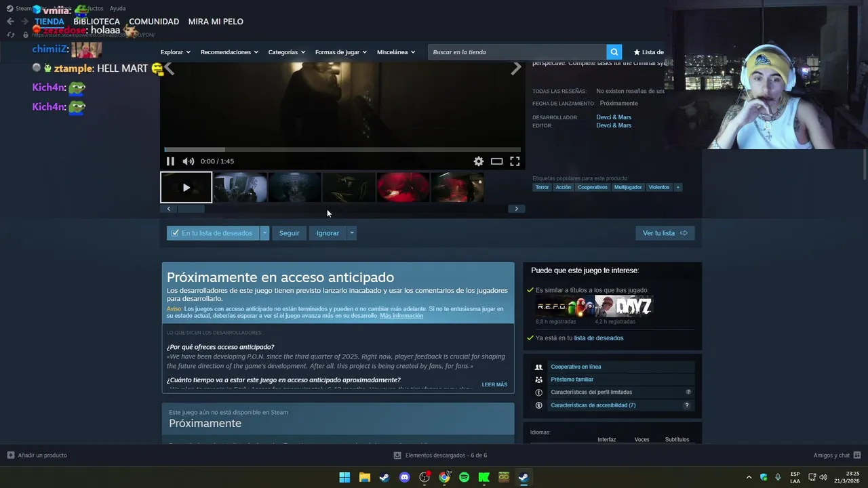Select the red-tinted screenshot thumbnail

pyautogui.click(x=403, y=187)
